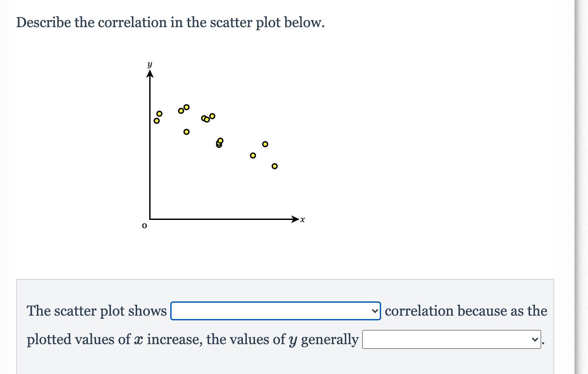Click the 'Describe the correlation' heading text
The image size is (588, 374).
(170, 23)
